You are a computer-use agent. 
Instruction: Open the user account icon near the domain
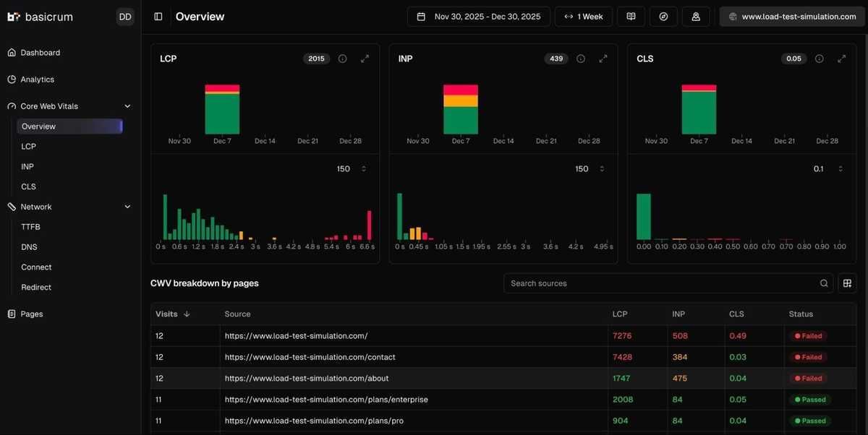click(x=695, y=15)
